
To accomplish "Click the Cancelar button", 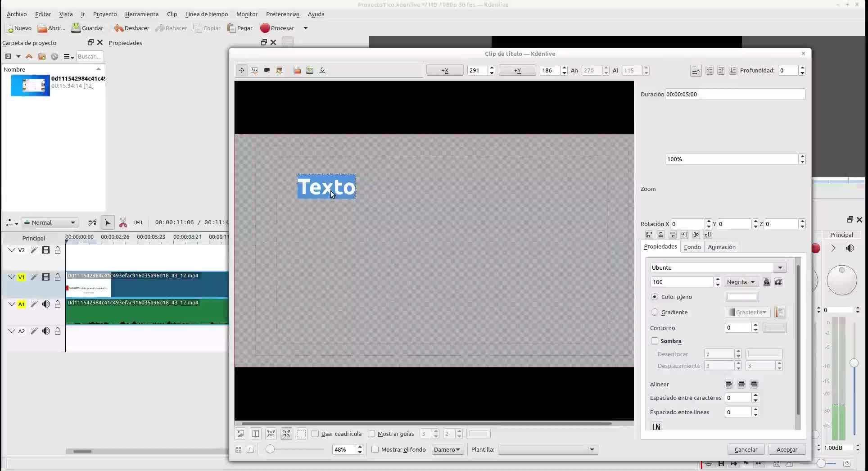I will tap(746, 450).
